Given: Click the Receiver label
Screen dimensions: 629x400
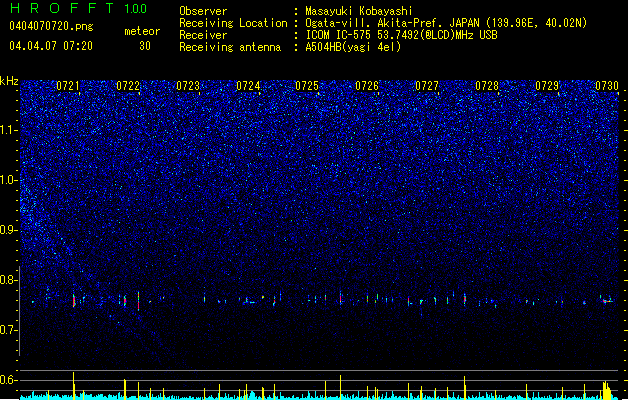Looking at the screenshot, I should pos(203,35).
